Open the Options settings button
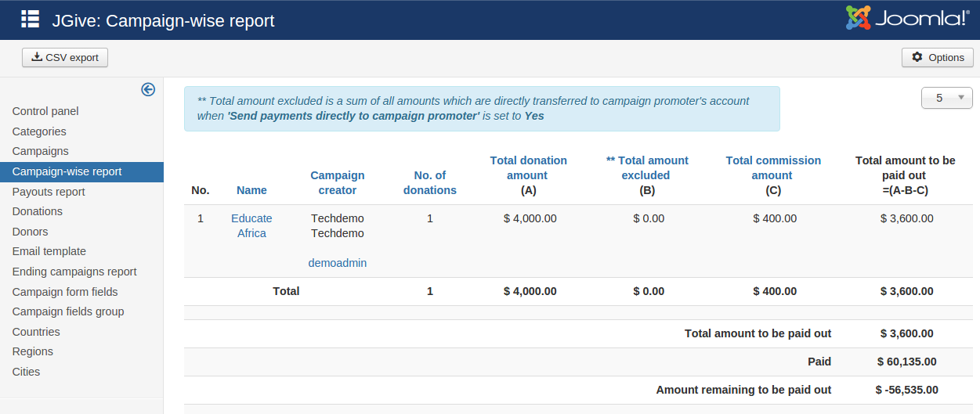The width and height of the screenshot is (980, 414). coord(938,57)
